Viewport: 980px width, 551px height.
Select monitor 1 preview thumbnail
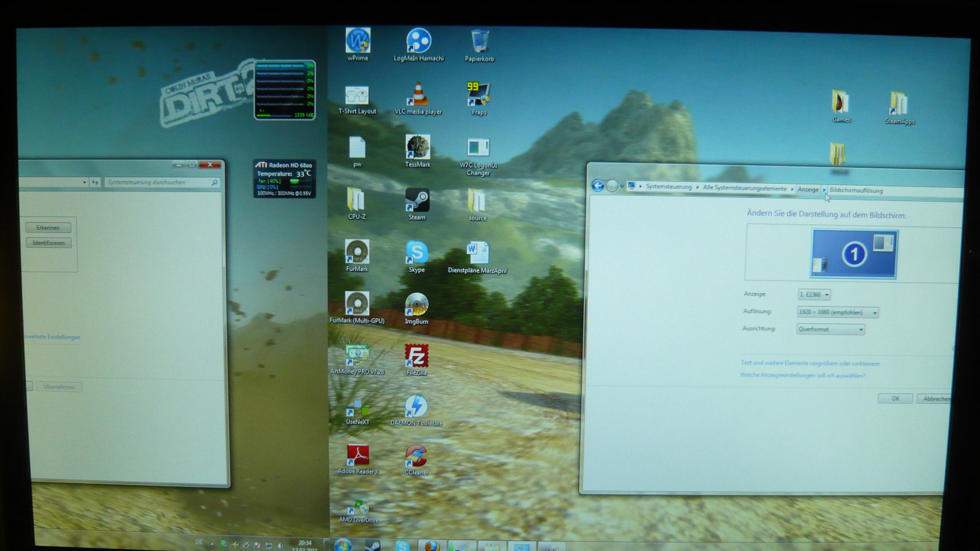point(854,254)
